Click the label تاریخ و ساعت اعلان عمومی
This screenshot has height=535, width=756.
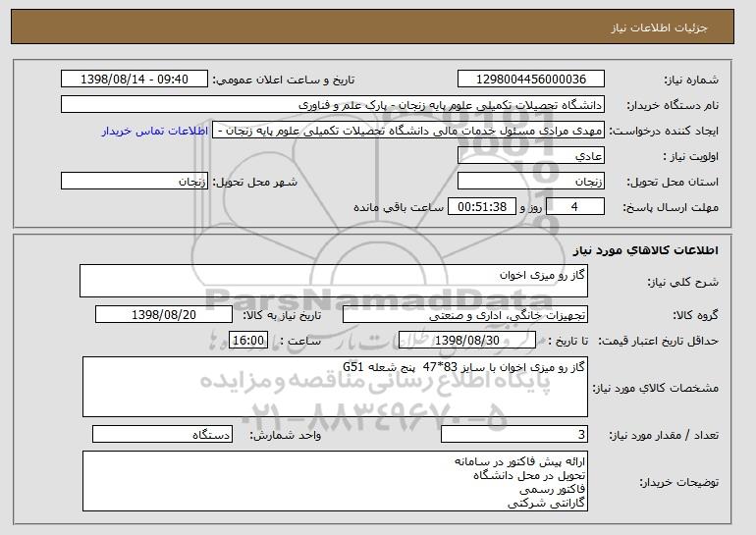click(x=284, y=80)
